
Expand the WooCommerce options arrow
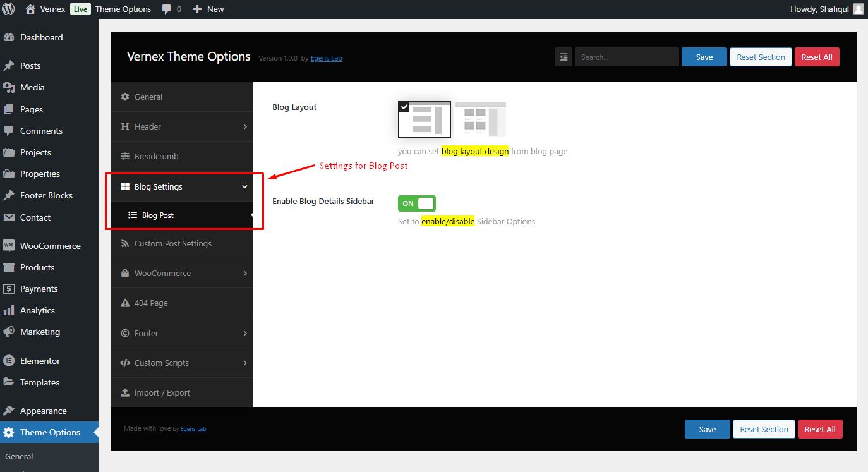pyautogui.click(x=245, y=274)
